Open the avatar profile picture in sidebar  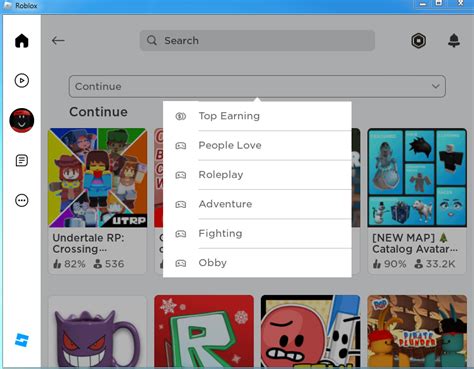(x=22, y=120)
